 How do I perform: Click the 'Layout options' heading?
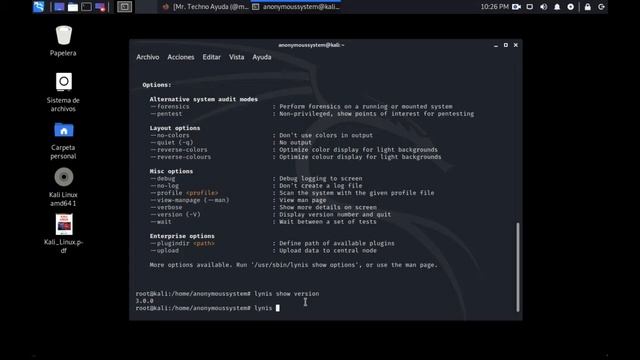pyautogui.click(x=175, y=128)
